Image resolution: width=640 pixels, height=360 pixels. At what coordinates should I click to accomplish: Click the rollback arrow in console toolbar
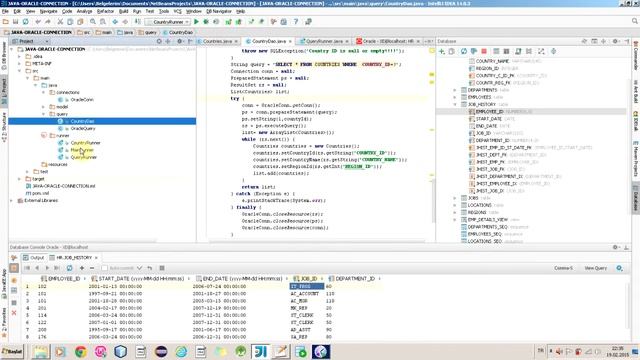[150, 268]
